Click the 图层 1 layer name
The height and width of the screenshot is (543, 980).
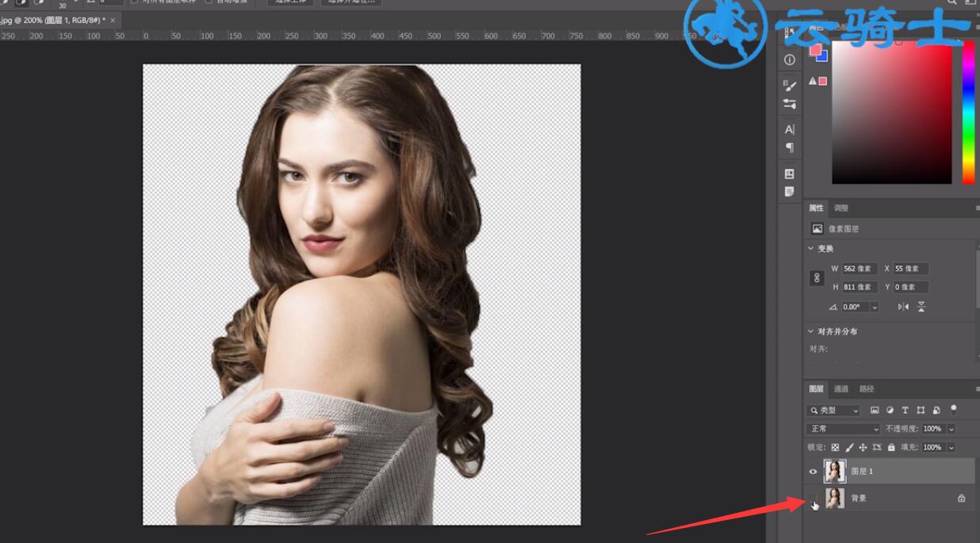click(862, 472)
